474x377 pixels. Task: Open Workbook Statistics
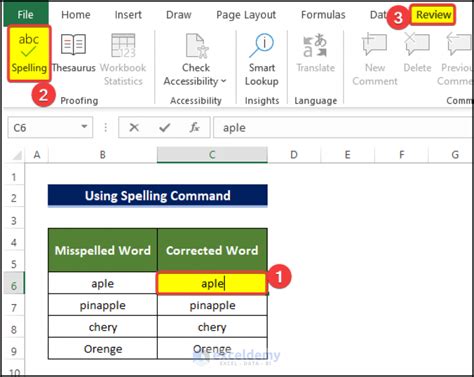[x=123, y=59]
